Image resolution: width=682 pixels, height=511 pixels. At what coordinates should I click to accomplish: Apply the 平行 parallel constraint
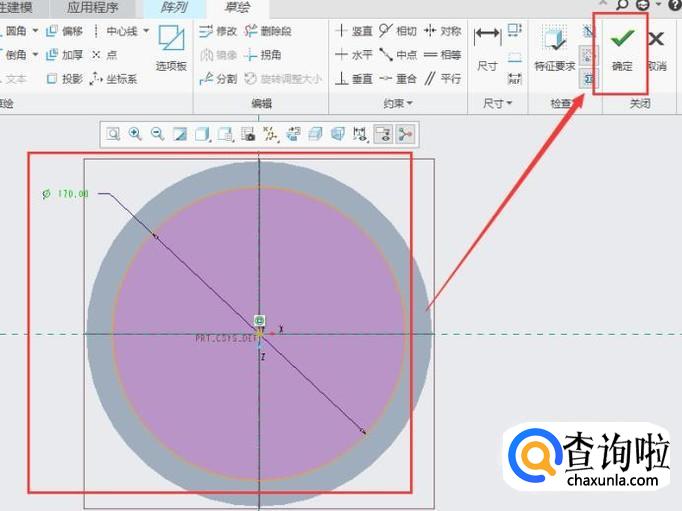point(442,79)
